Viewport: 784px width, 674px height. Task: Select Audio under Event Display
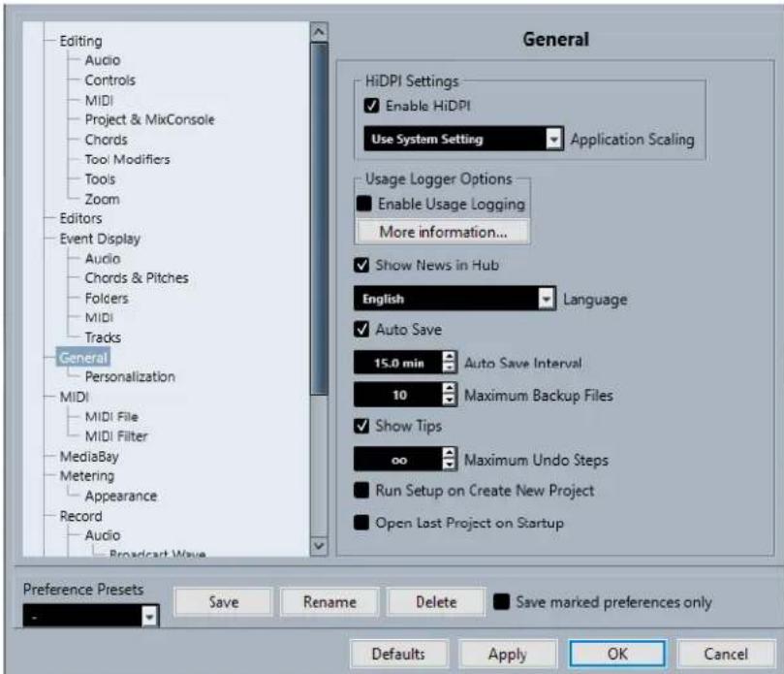[x=103, y=259]
